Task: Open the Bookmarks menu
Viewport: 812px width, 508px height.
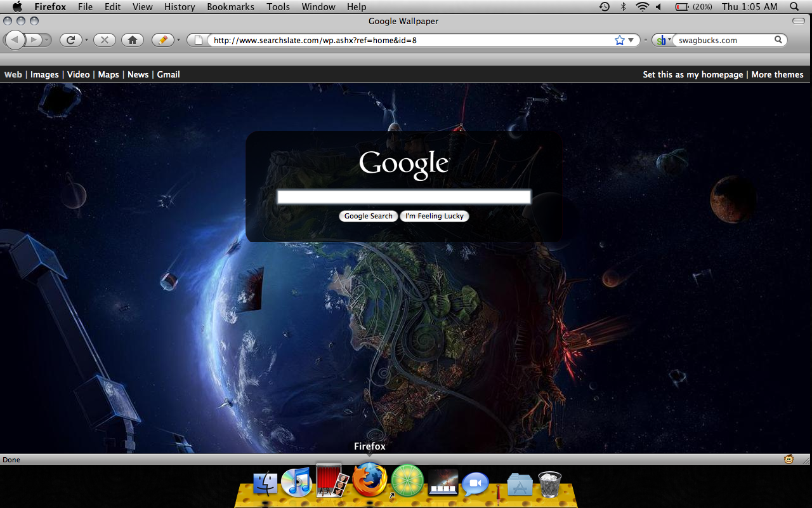Action: point(230,7)
